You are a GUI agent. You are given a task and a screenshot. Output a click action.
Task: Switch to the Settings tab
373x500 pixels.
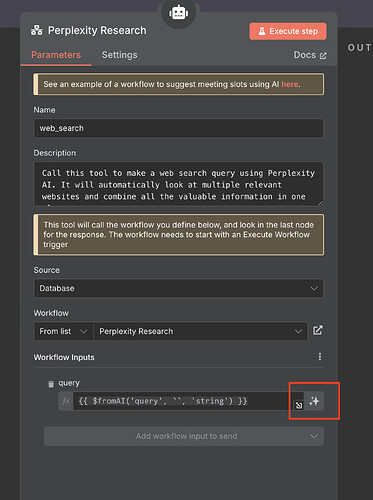coord(119,55)
